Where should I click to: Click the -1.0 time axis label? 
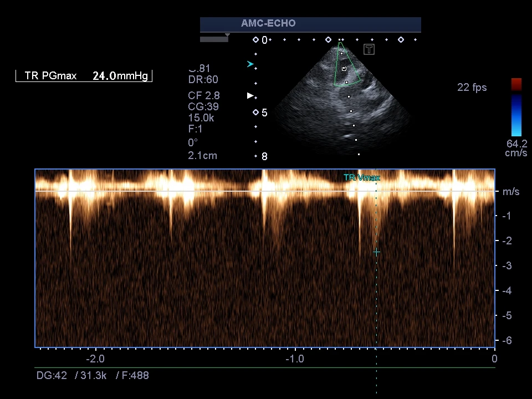(295, 359)
